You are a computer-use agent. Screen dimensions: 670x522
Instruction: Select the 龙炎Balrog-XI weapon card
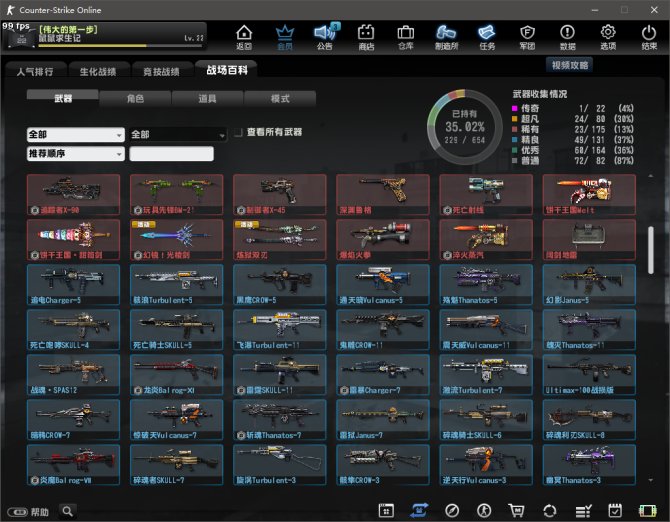[x=176, y=375]
